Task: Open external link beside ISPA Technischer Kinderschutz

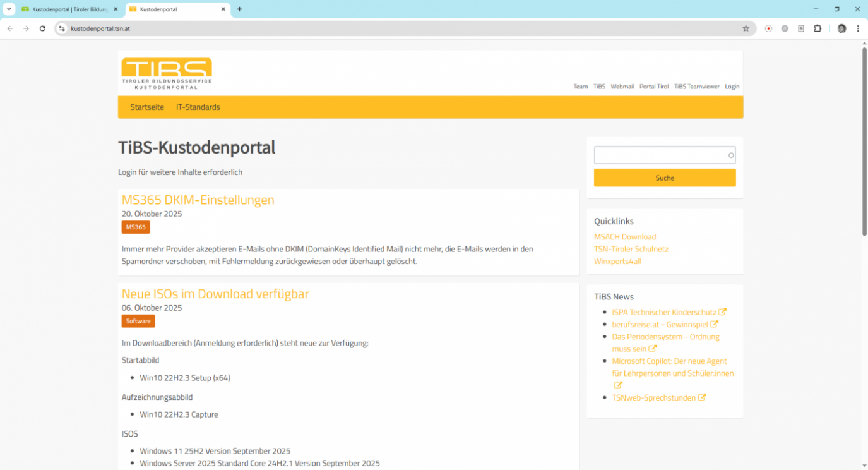Action: (x=723, y=311)
